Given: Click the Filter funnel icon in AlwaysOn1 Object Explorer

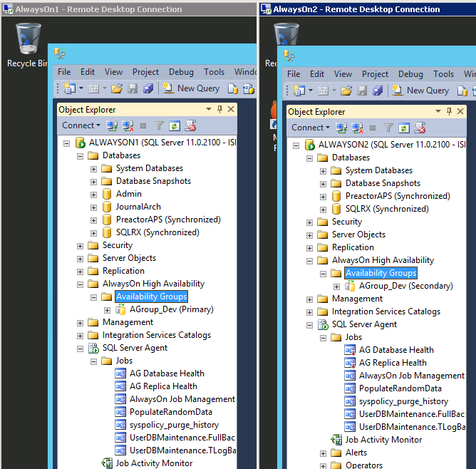Looking at the screenshot, I should 159,125.
